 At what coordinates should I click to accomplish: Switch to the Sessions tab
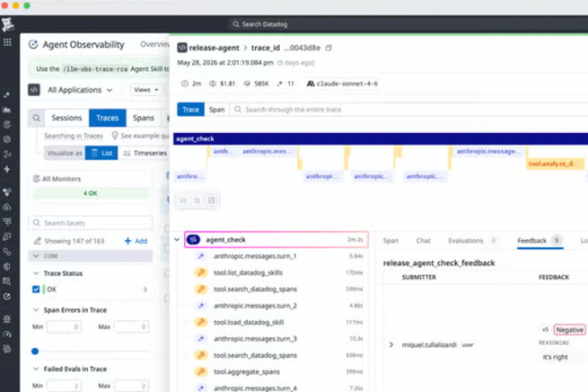pos(67,119)
